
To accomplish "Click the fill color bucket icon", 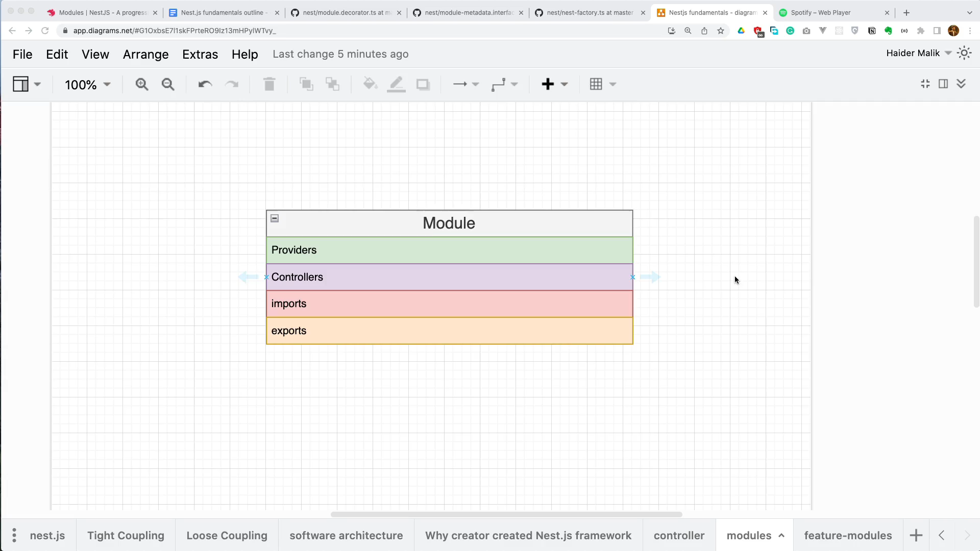I will point(370,84).
